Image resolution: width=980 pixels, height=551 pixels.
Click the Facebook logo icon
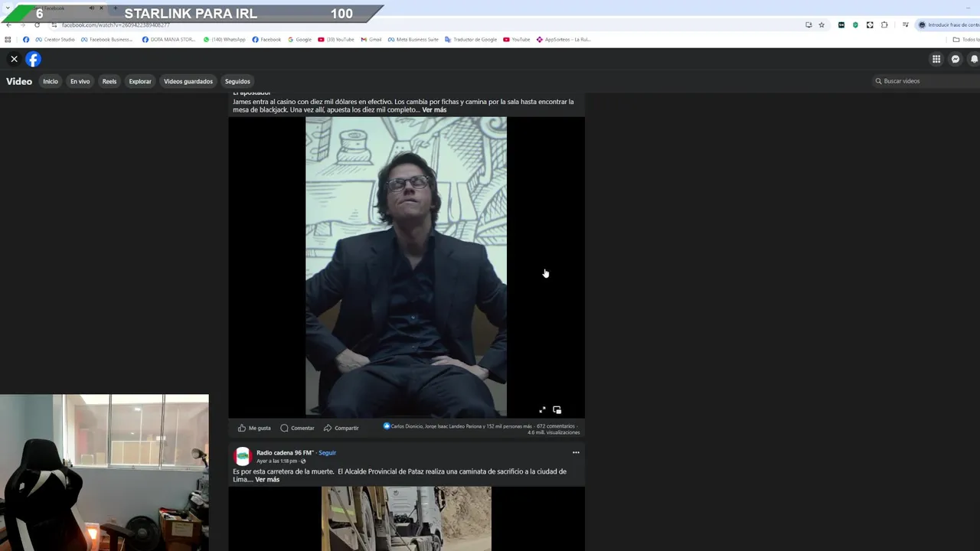coord(34,59)
